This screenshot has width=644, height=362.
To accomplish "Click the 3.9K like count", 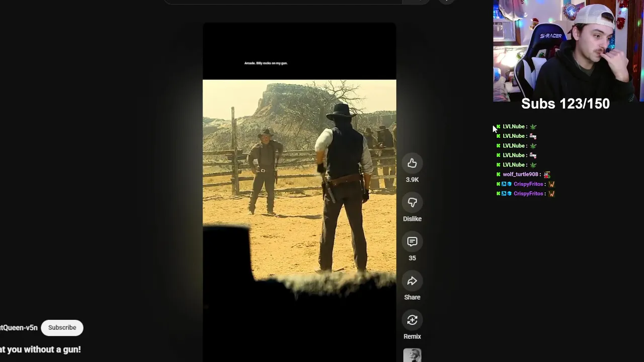I will coord(412,179).
